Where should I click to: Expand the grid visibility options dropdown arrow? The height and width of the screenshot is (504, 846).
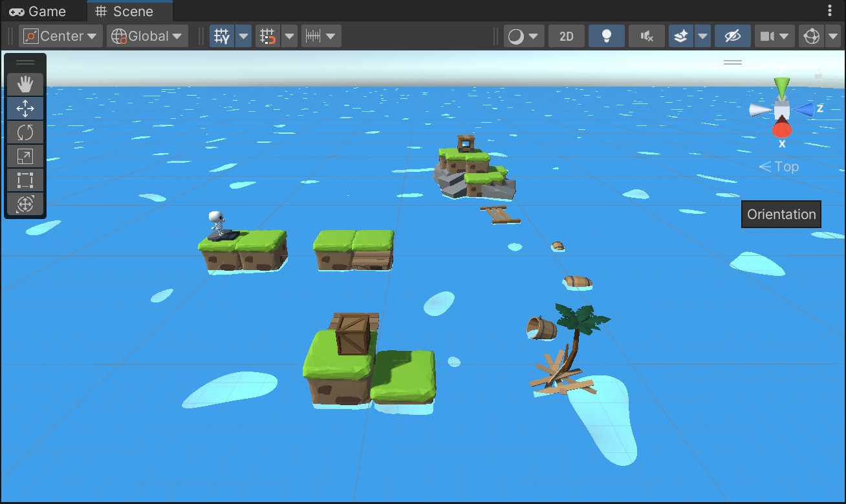(243, 36)
